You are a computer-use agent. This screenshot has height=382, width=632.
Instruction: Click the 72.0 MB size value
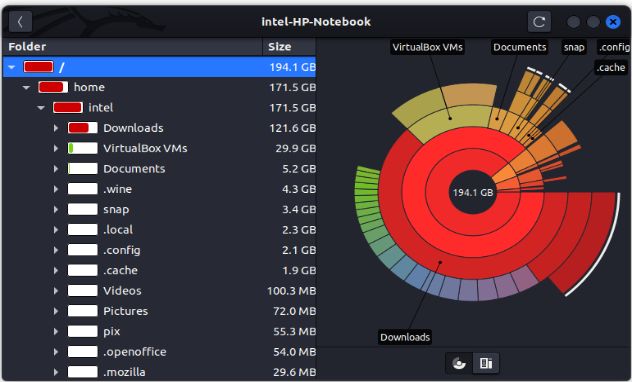point(295,311)
